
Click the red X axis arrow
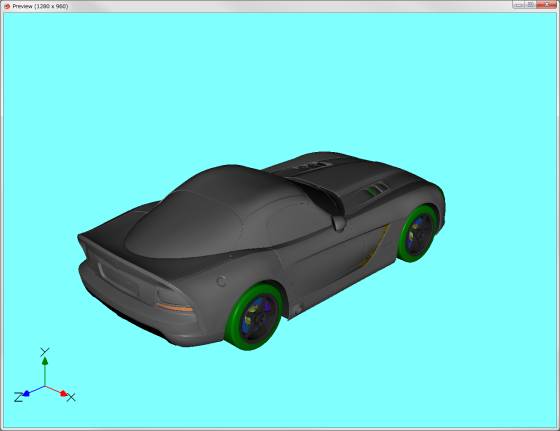(x=64, y=393)
